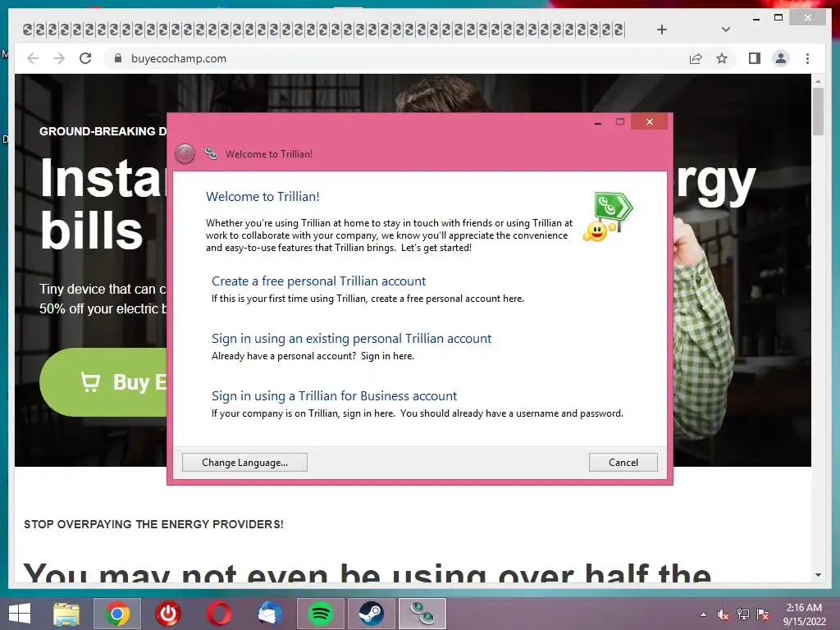This screenshot has height=630, width=840.
Task: Click 'STOP OVERPAYING THE ENERGY PROVIDERS!' text
Action: pyautogui.click(x=153, y=524)
